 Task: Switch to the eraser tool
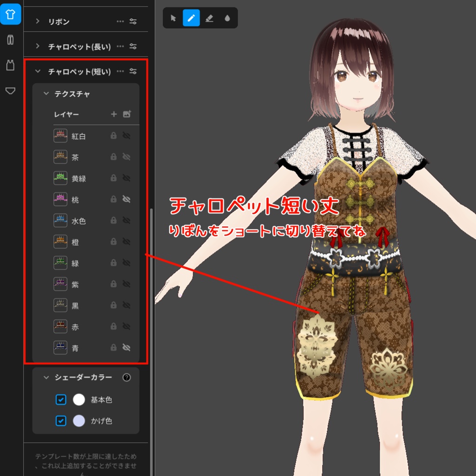209,18
